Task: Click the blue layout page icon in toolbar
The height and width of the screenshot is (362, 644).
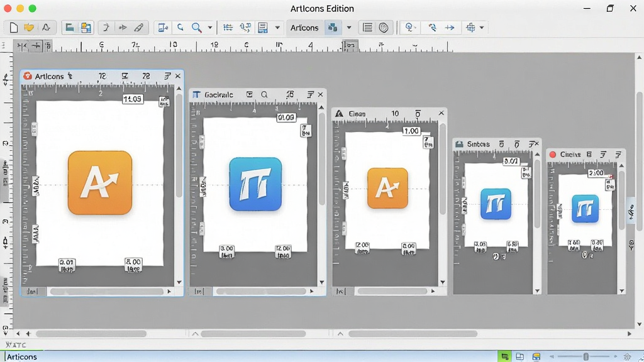Action: coord(262,28)
